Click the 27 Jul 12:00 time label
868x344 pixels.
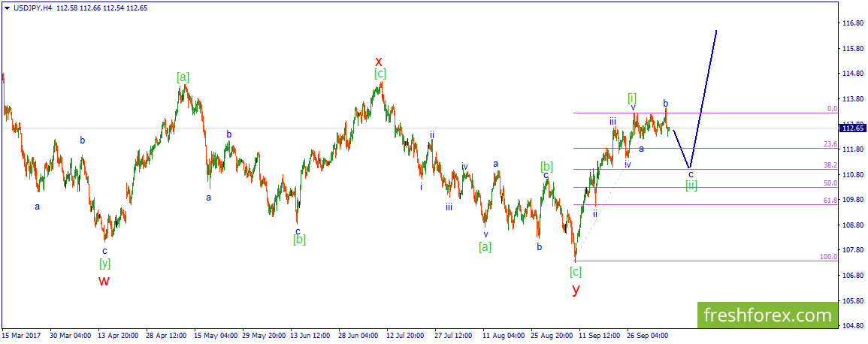[454, 336]
